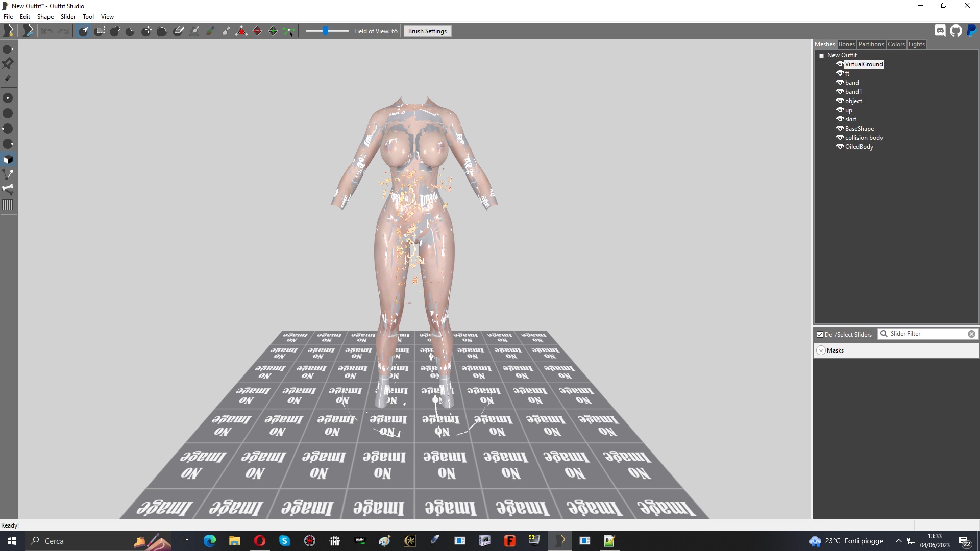Screen dimensions: 980x551
Task: Hide the VirtualGround mesh eye
Action: 840,64
